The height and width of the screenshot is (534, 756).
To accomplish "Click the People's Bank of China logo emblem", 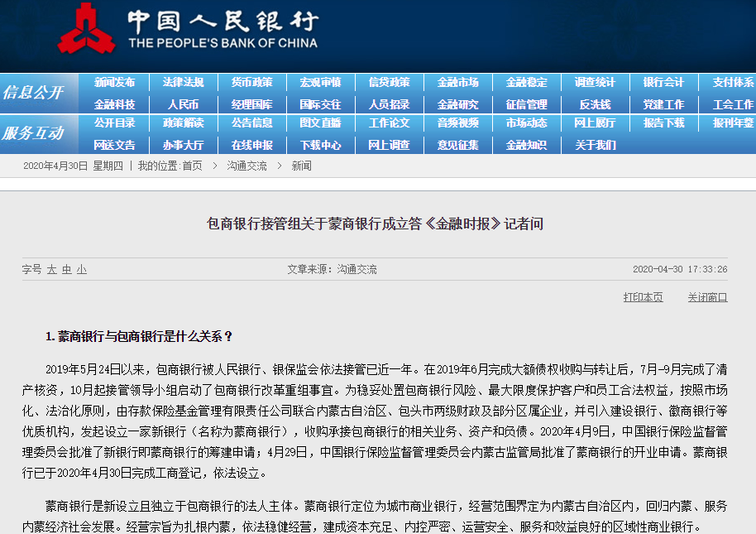I will [86, 31].
